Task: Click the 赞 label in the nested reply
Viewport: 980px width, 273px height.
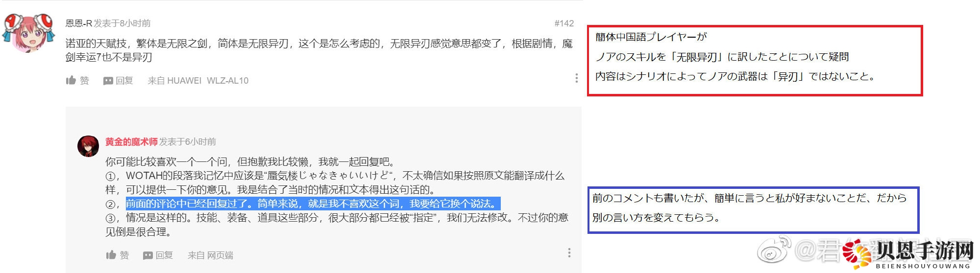Action: tap(124, 255)
